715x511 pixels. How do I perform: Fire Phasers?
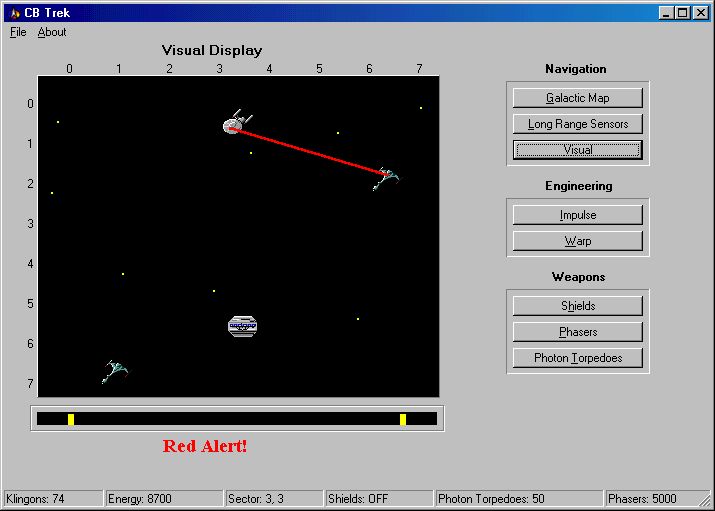(577, 332)
